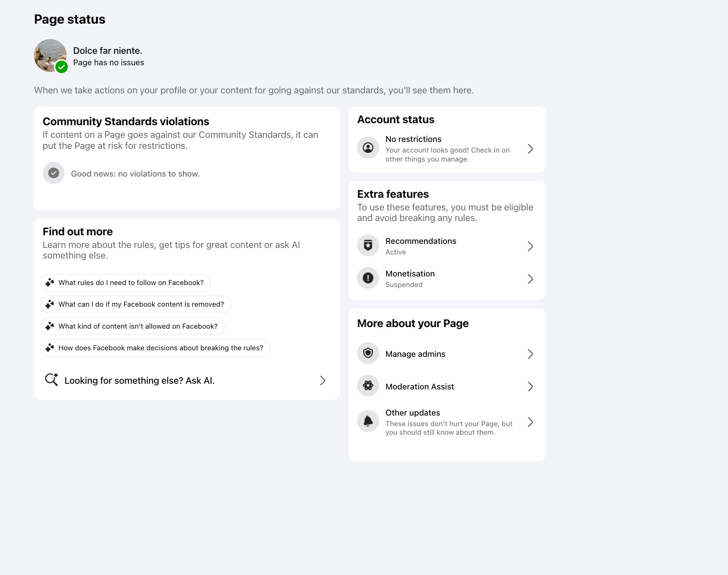Expand the Other updates chevron arrow
Viewport: 728px width, 575px height.
pos(530,422)
